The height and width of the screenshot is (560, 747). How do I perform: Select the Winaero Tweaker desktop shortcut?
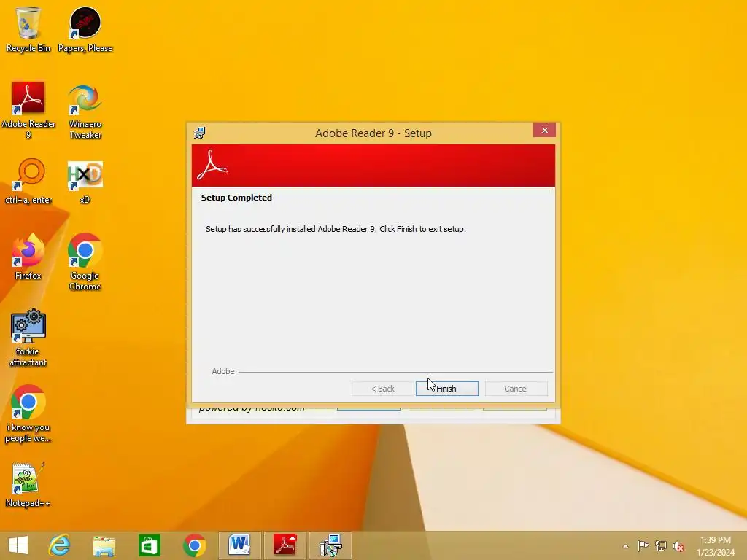(x=85, y=111)
